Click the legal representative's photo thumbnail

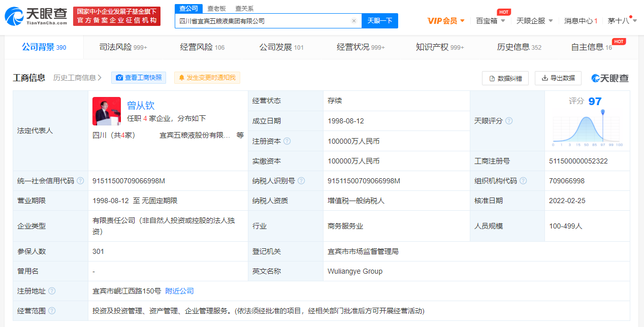click(x=107, y=111)
